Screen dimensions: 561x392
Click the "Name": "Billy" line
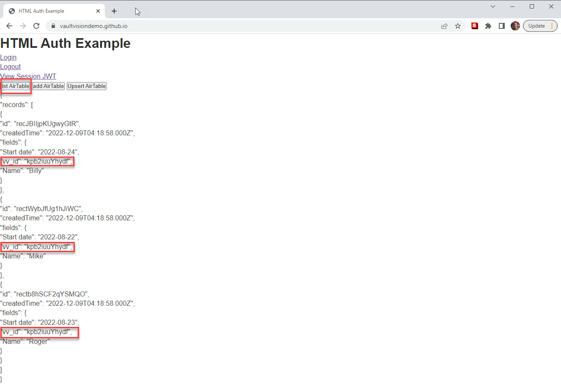pos(22,171)
